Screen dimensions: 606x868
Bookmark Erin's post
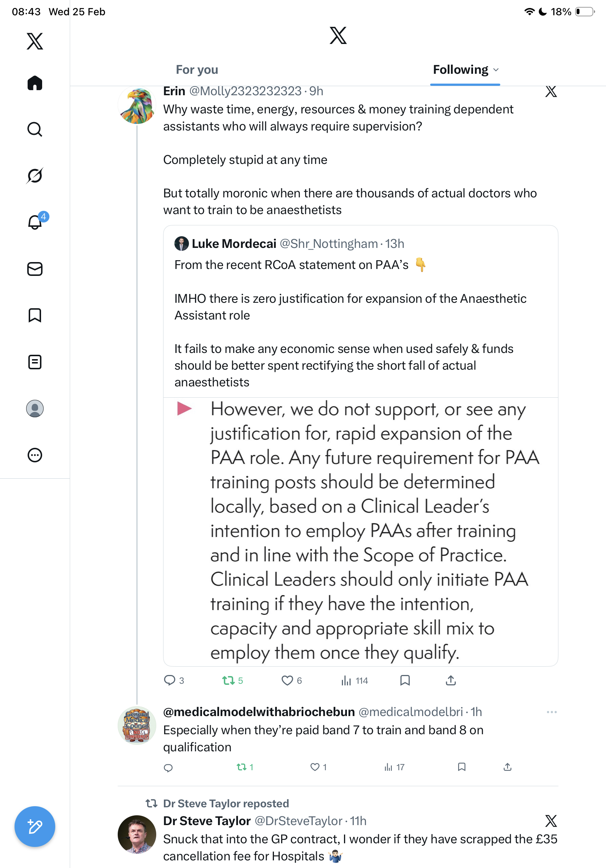[x=405, y=680]
